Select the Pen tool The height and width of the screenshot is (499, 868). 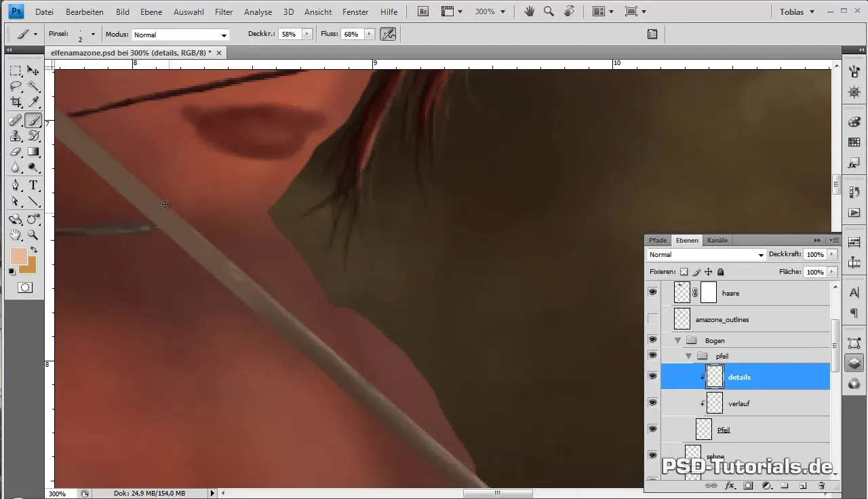16,185
